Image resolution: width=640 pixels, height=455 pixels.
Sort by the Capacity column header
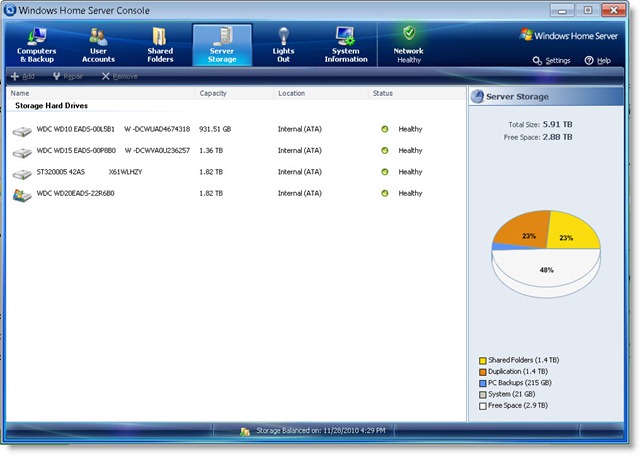(x=213, y=93)
